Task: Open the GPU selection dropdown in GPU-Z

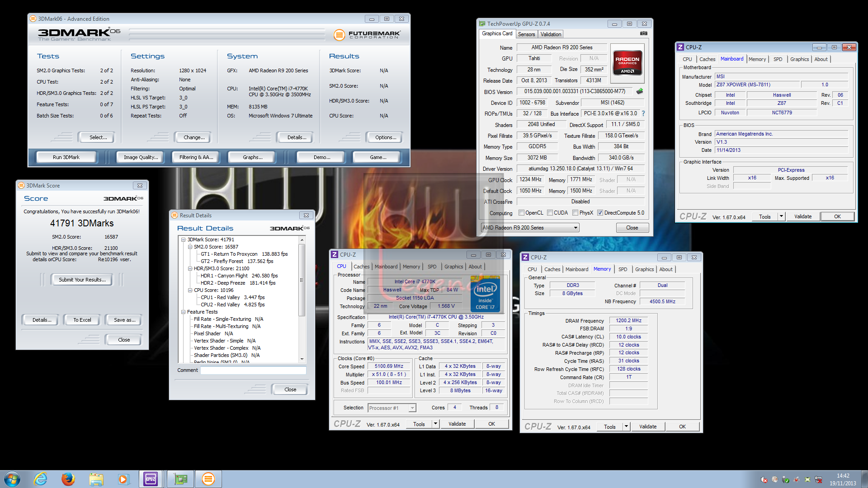Action: click(530, 228)
